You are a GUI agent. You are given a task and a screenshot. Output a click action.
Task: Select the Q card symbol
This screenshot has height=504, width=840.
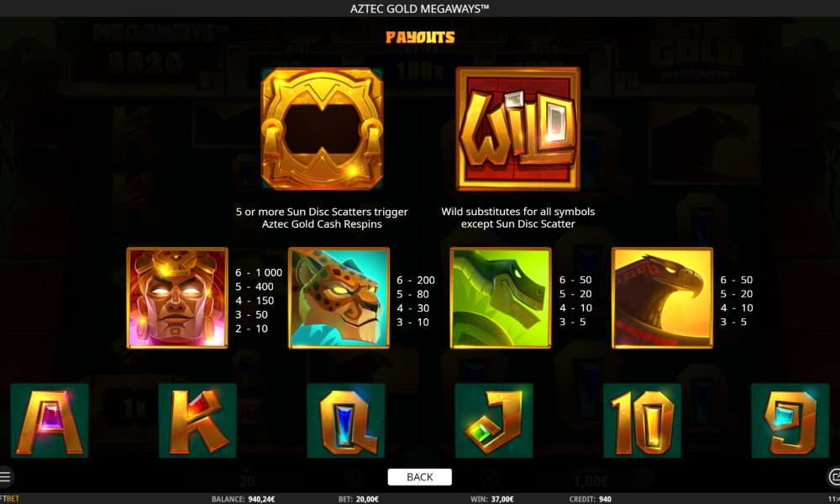[346, 421]
